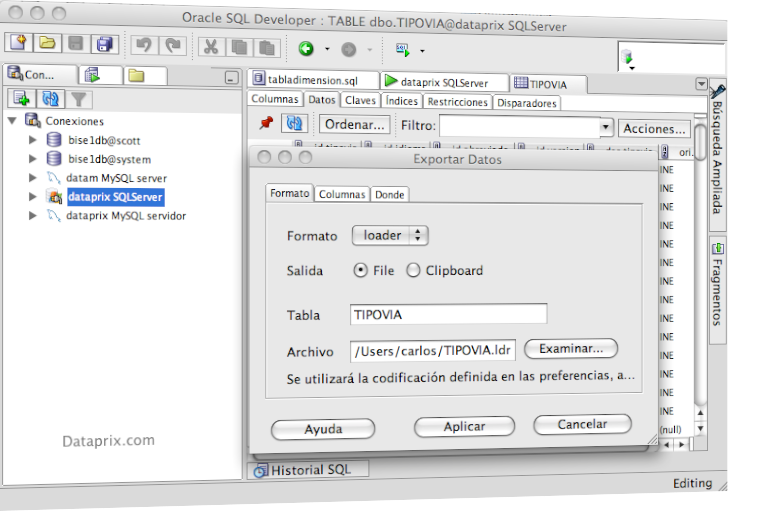Open the Historial SQL panel
This screenshot has width=757, height=511.
(308, 469)
